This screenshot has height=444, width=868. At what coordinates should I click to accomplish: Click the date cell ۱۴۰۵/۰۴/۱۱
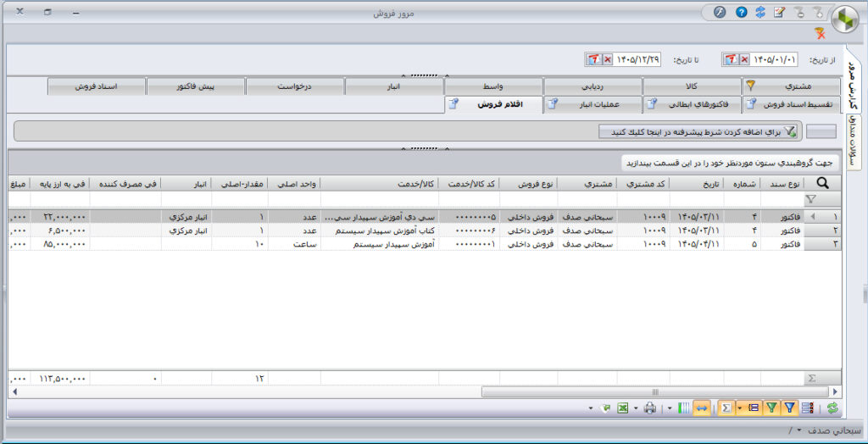coord(697,244)
